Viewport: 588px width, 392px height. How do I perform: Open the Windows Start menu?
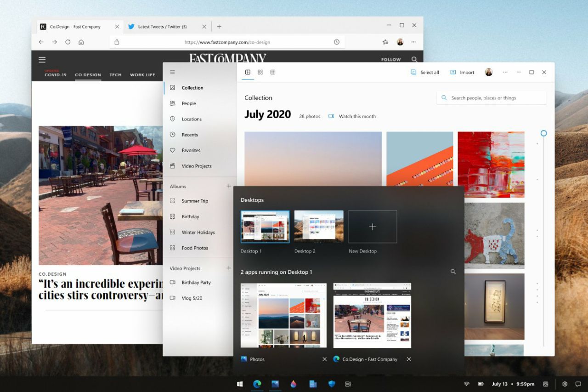pos(240,384)
